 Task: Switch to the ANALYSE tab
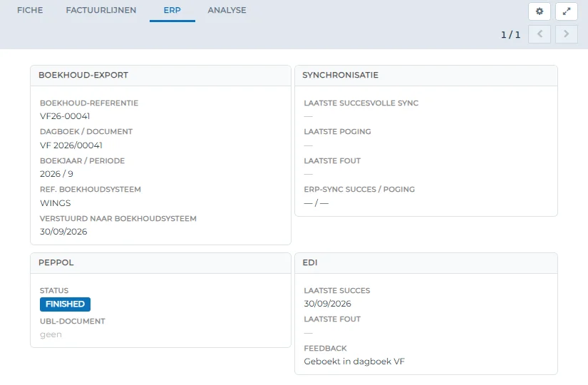point(227,10)
